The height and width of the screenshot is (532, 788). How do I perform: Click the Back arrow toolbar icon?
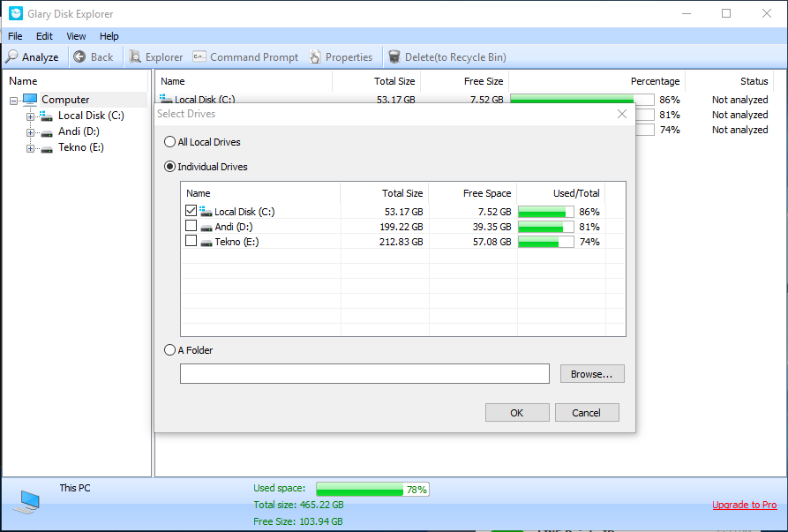click(x=79, y=57)
